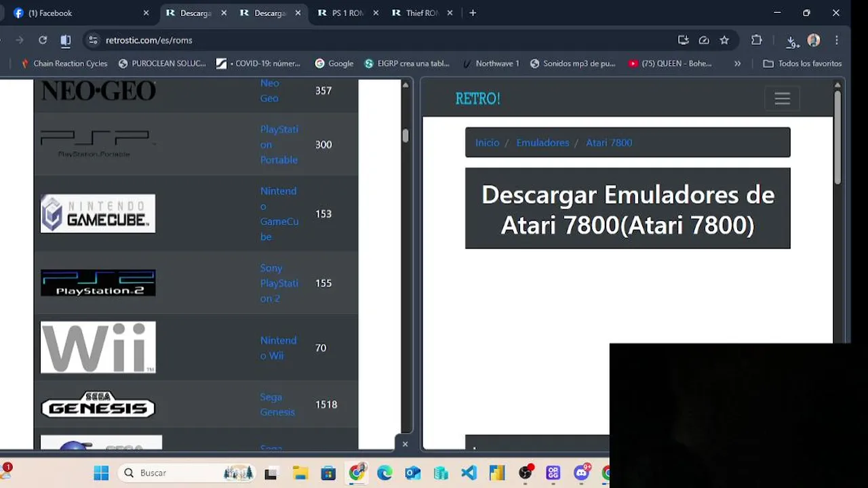Go forward in browser history
Viewport: 868px width, 488px height.
point(20,40)
